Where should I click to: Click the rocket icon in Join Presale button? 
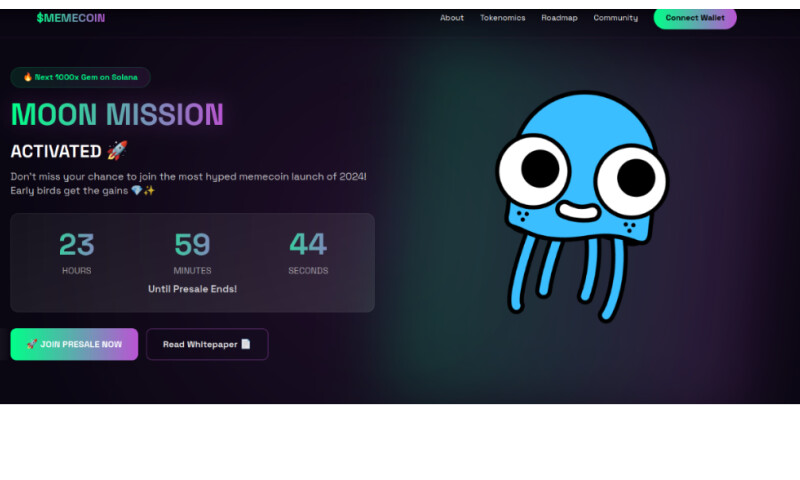tap(32, 344)
